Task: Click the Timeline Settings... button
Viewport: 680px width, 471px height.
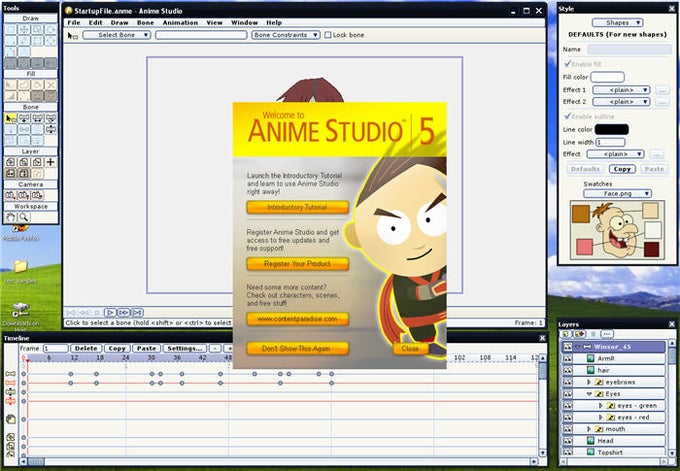Action: click(185, 348)
